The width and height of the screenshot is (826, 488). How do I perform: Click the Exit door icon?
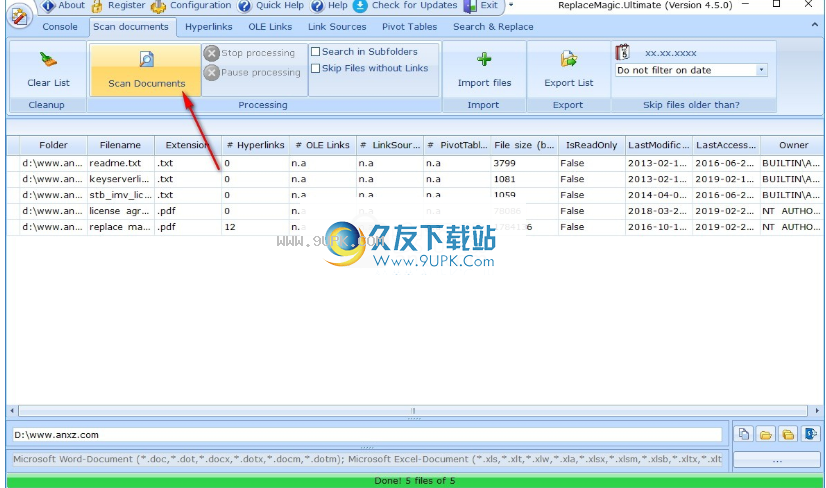point(470,6)
